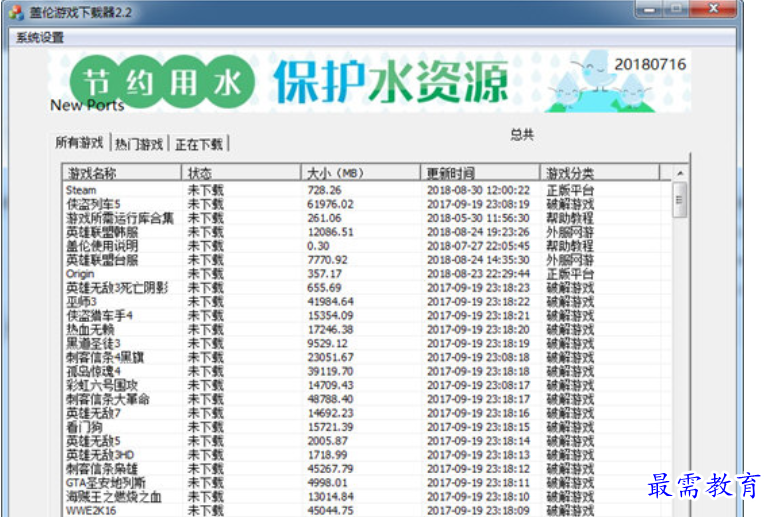Select the 巫师3 row
Screen dimensions: 769x517
[x=367, y=302]
